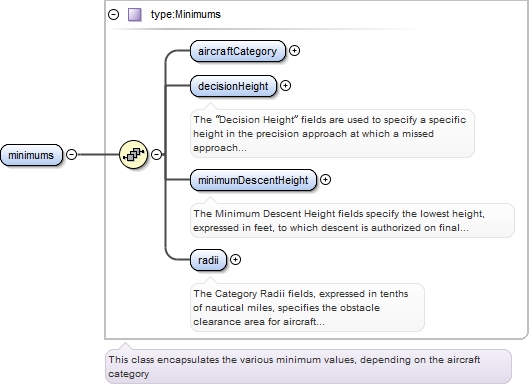Image resolution: width=530 pixels, height=387 pixels.
Task: Select the aircraftCategory element box
Action: pyautogui.click(x=238, y=51)
